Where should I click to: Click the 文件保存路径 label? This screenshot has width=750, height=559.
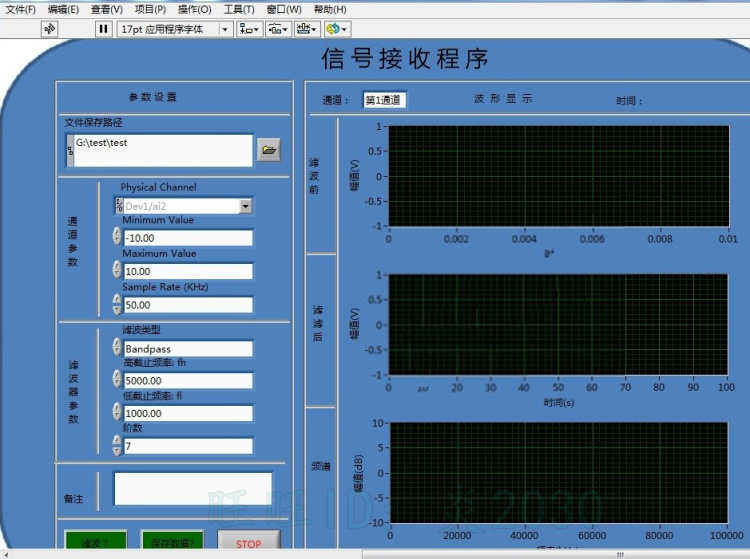(x=93, y=123)
